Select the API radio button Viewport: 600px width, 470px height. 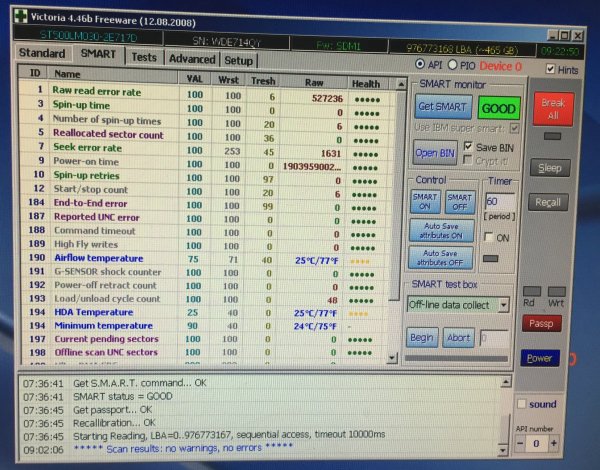tap(420, 64)
